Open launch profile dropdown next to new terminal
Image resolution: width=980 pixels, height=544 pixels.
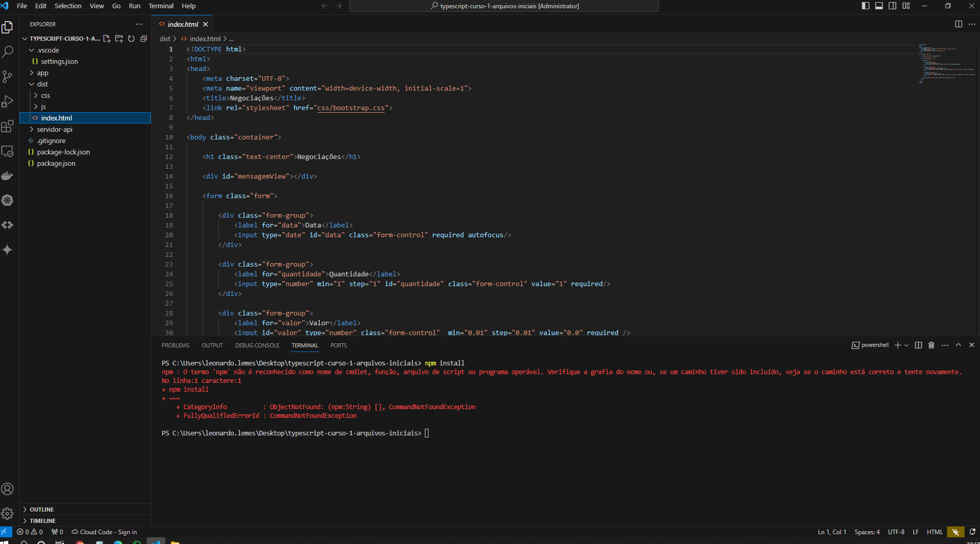[x=906, y=345]
